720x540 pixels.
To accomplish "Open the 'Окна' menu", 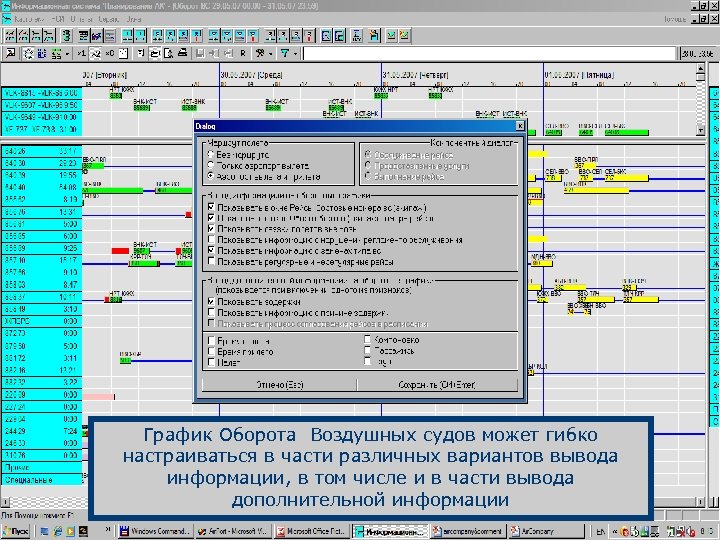I will 134,19.
